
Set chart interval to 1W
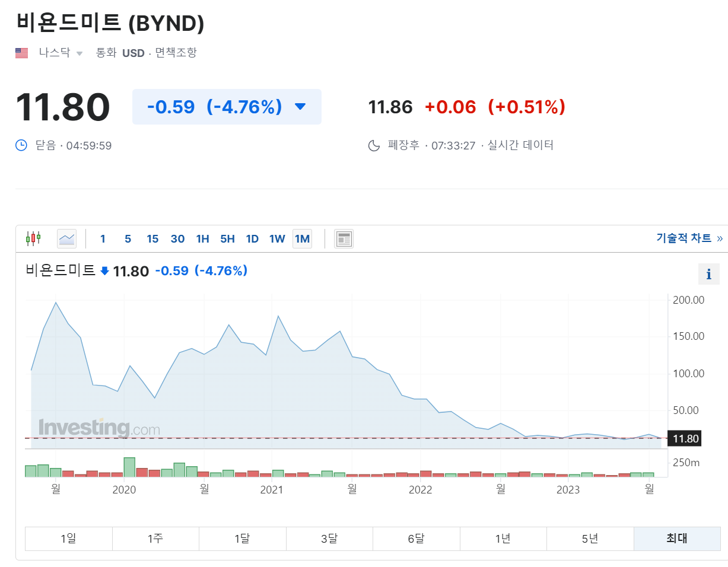(277, 239)
